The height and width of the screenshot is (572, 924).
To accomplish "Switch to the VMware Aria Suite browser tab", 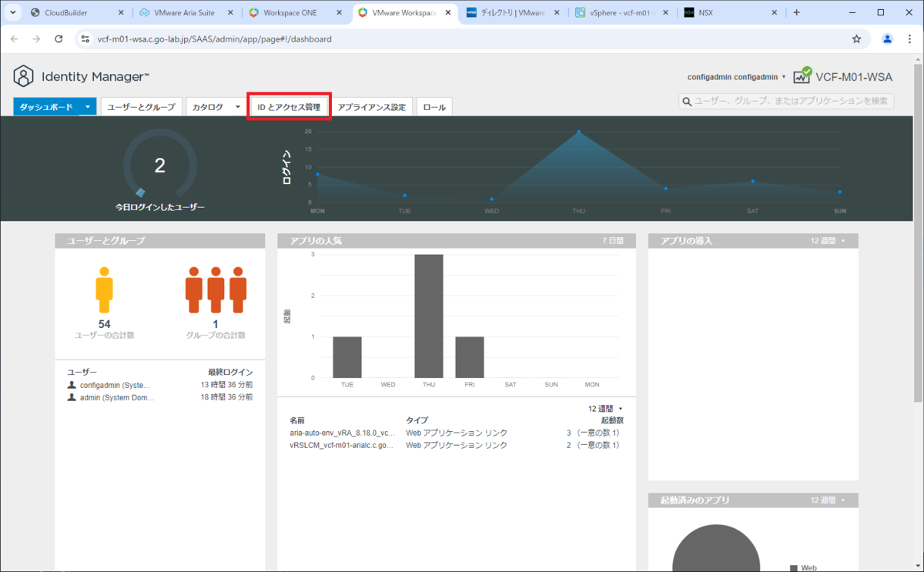I will pyautogui.click(x=186, y=12).
